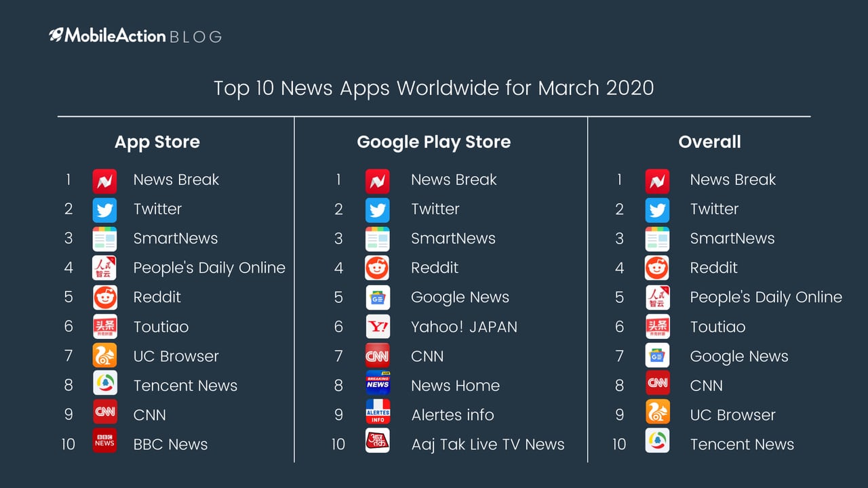
Task: Click People's Daily Online text in Overall column
Action: coord(766,298)
